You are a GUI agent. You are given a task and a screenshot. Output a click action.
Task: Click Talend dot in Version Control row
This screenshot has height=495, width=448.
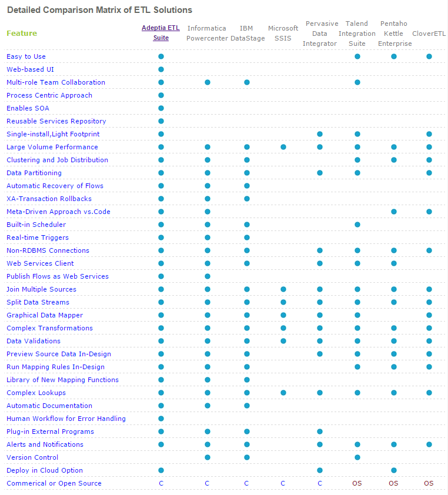click(x=357, y=457)
